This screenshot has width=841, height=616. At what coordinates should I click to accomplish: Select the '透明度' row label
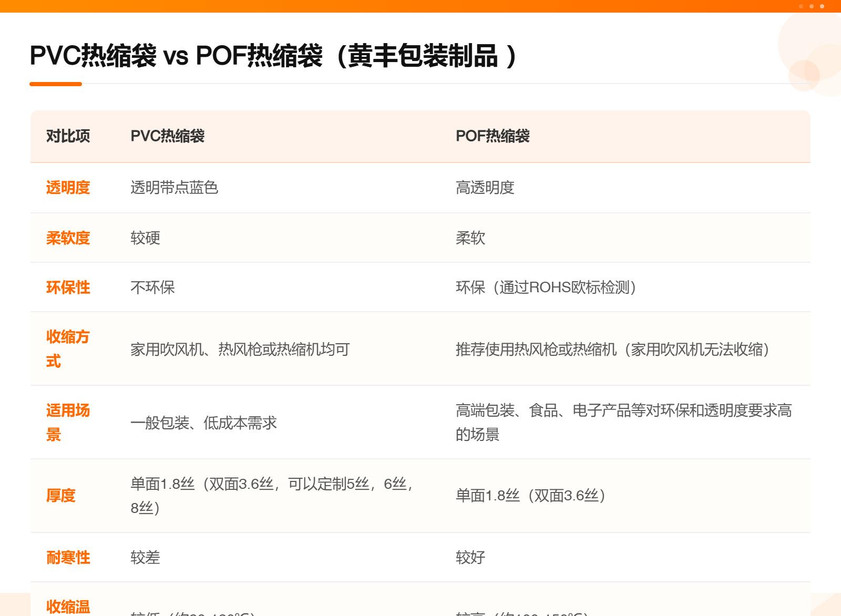pyautogui.click(x=68, y=188)
